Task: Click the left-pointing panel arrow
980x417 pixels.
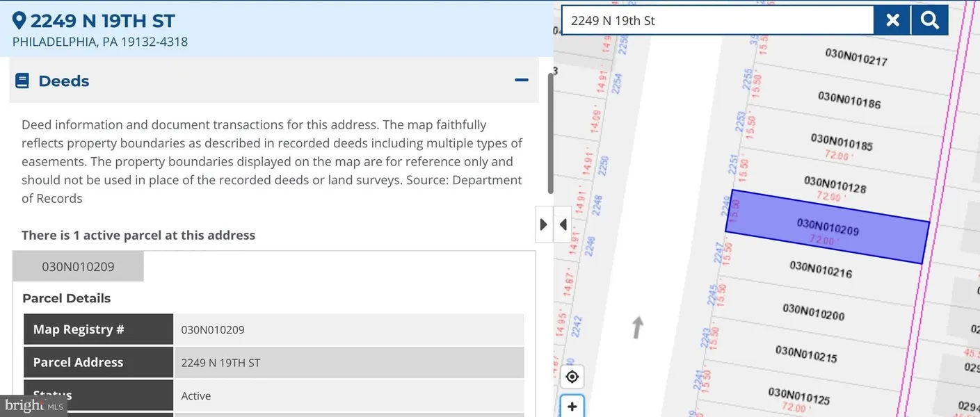Action: pyautogui.click(x=563, y=224)
